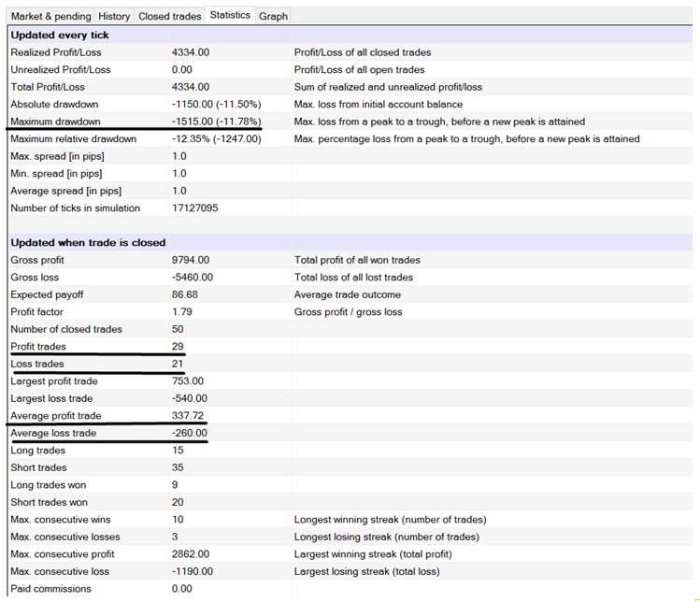700x602 pixels.
Task: Select the Largest profit trade value 753.00
Action: point(188,381)
